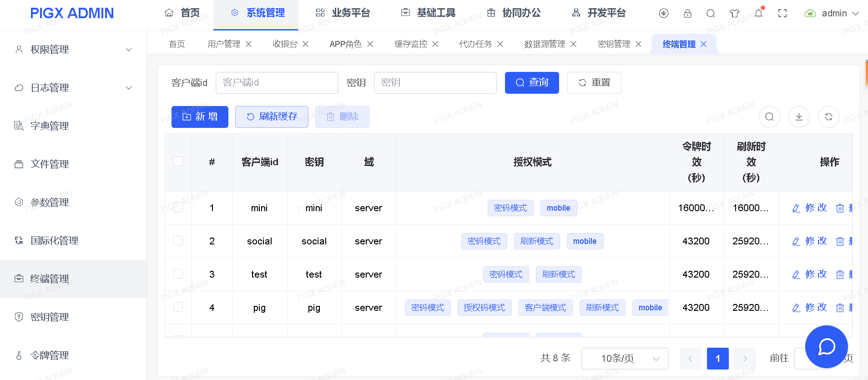This screenshot has width=868, height=380.
Task: Close the 用户管理 tab
Action: click(x=249, y=44)
